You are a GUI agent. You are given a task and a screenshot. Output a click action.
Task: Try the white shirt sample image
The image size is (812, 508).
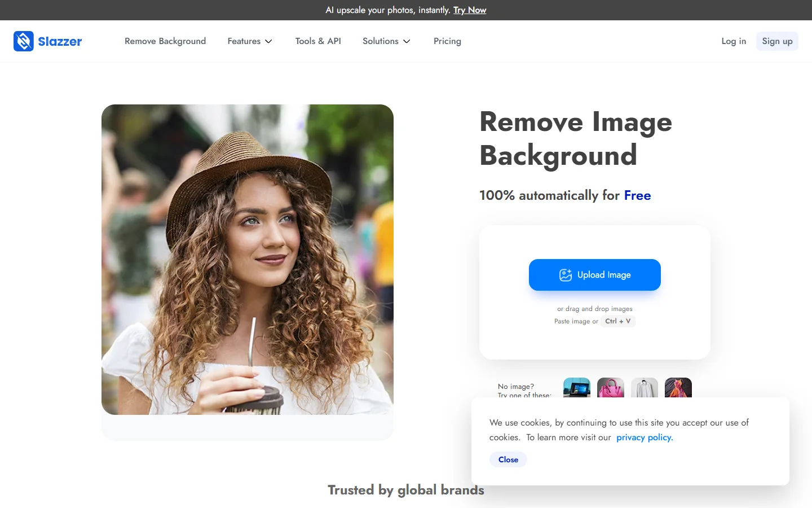point(645,388)
